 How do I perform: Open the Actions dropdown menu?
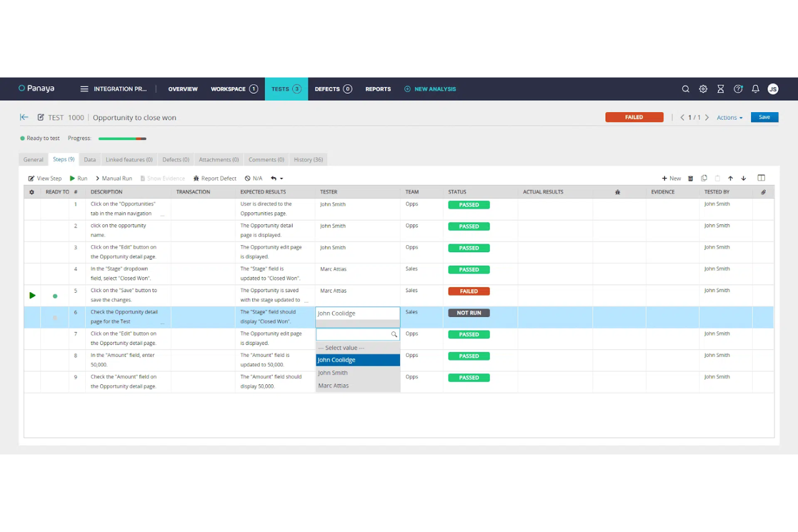[x=729, y=117]
